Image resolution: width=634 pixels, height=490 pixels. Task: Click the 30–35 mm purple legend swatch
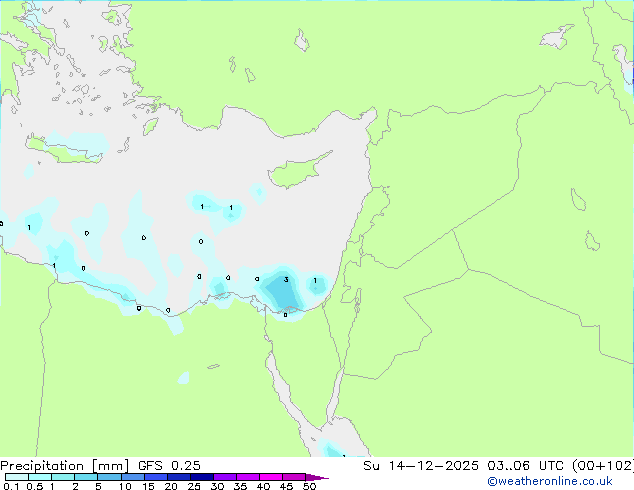click(225, 477)
